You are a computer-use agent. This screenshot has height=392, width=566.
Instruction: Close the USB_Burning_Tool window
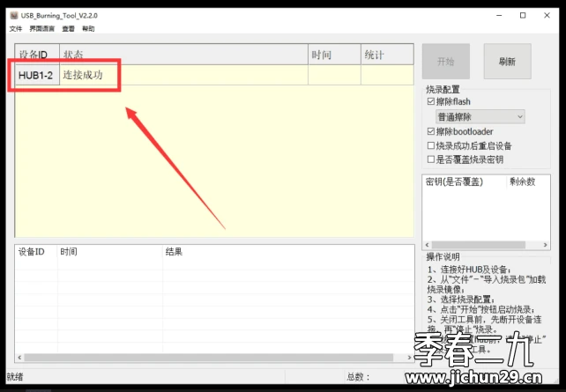(x=547, y=16)
